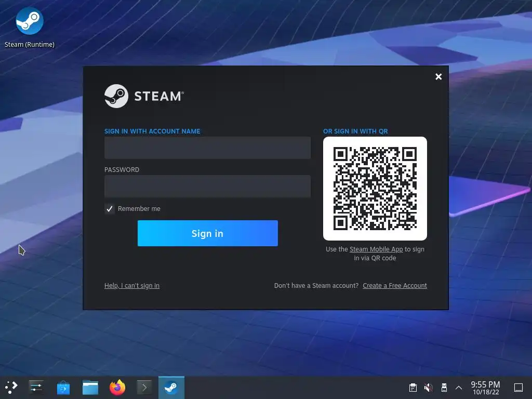Open the clipboard tray icon

[x=413, y=388]
